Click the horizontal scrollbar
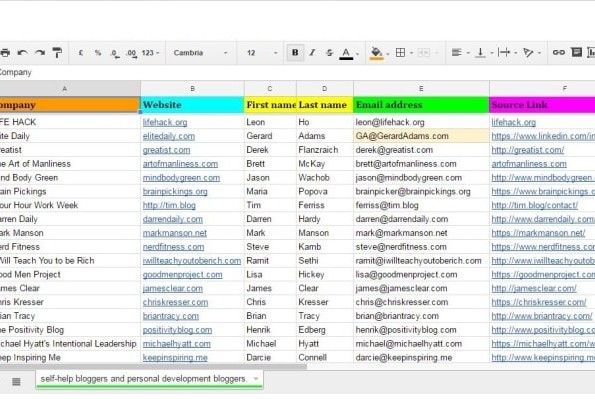 tap(153, 367)
